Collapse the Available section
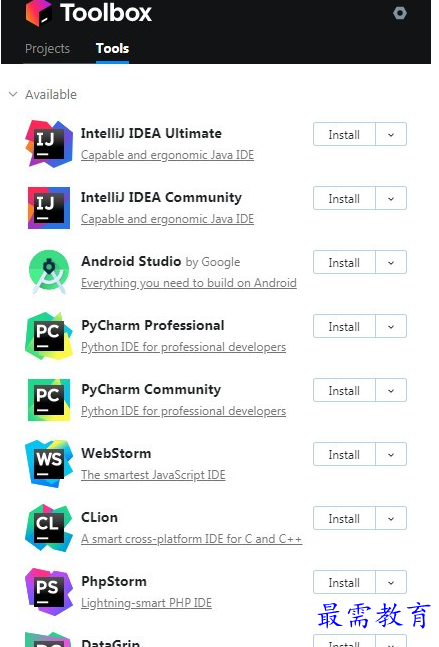The width and height of the screenshot is (439, 647). point(13,94)
